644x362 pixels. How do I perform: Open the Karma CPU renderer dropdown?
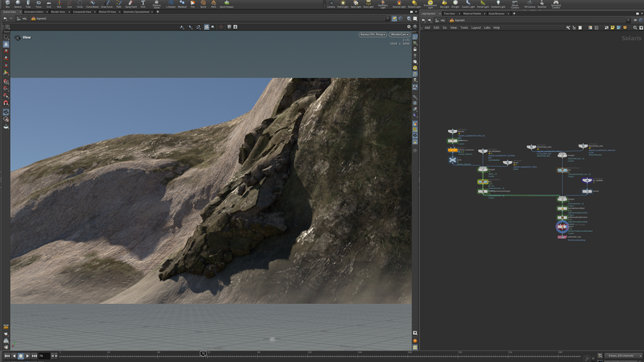[372, 34]
